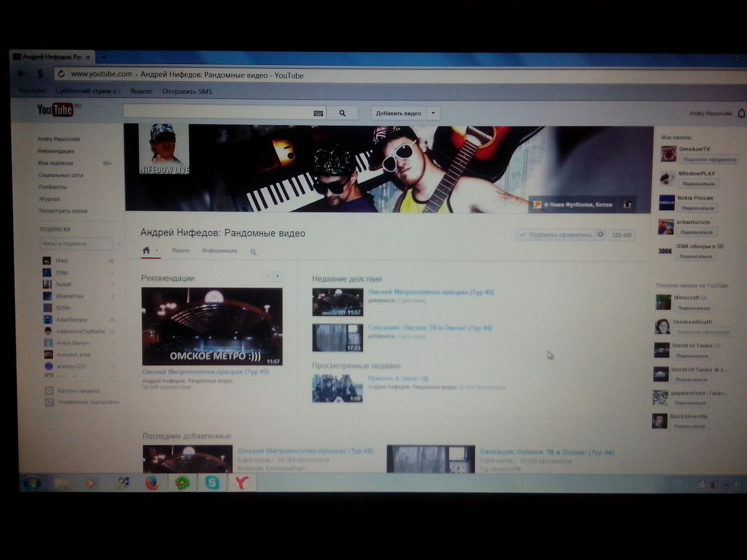Viewport: 747px width, 560px height.
Task: Open the Instagram link icon on banner
Action: coord(627,205)
